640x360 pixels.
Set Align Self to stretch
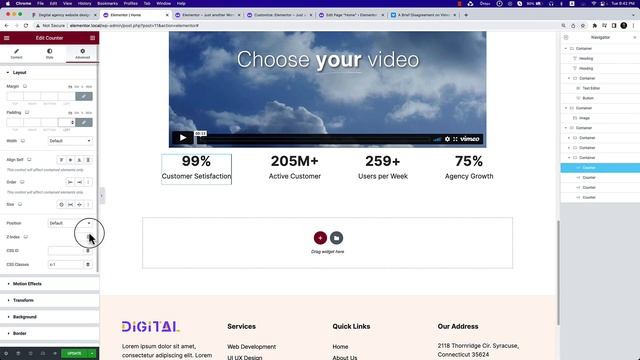88,160
